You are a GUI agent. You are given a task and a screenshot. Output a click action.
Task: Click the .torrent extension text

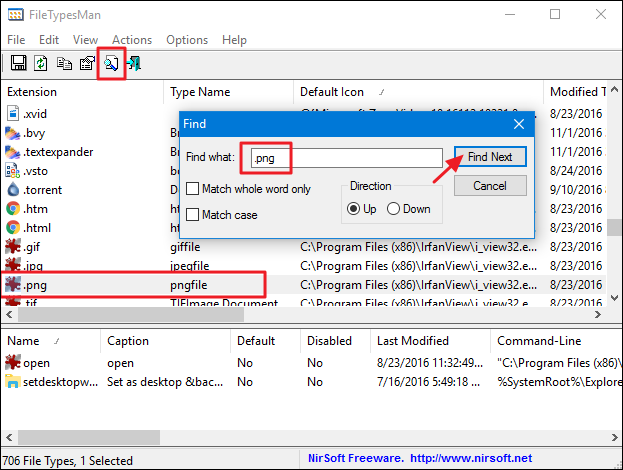(x=43, y=190)
